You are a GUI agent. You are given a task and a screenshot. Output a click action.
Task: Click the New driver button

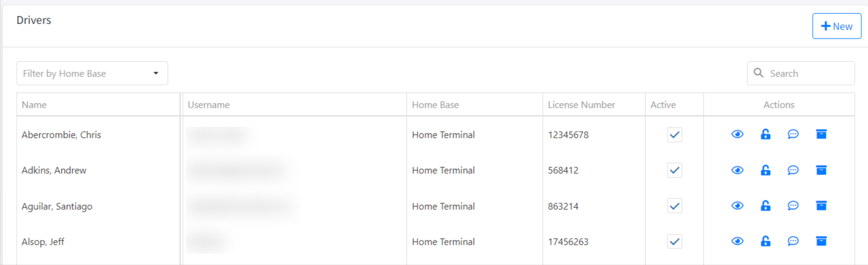click(x=837, y=26)
